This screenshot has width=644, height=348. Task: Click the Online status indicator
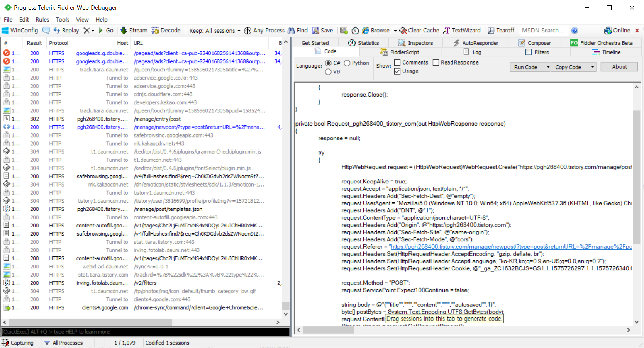[617, 31]
